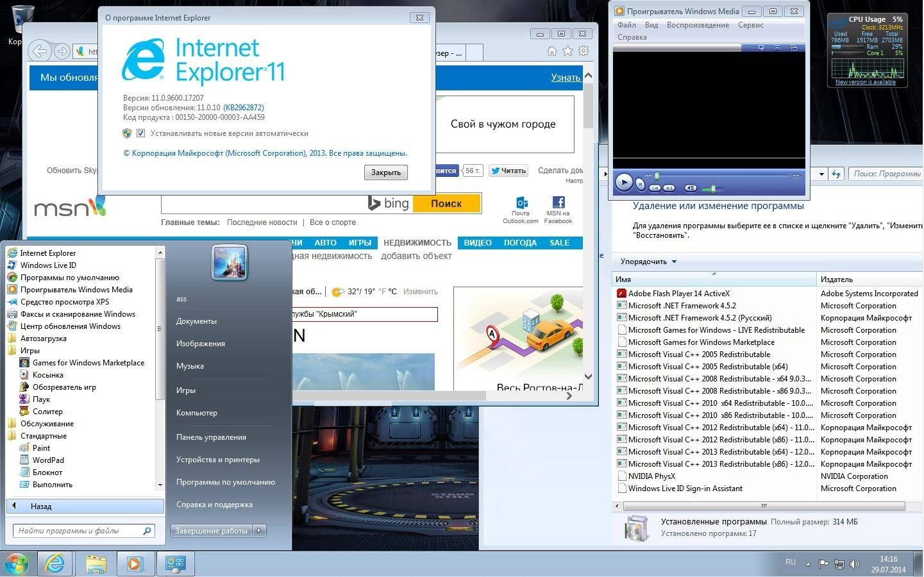Mute sound with Media Player speaker button
This screenshot has width=924, height=577.
coord(691,188)
